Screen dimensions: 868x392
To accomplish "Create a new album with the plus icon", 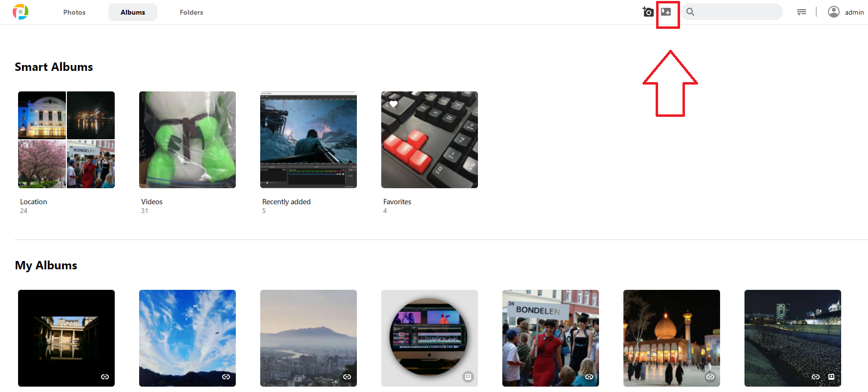I will [666, 12].
